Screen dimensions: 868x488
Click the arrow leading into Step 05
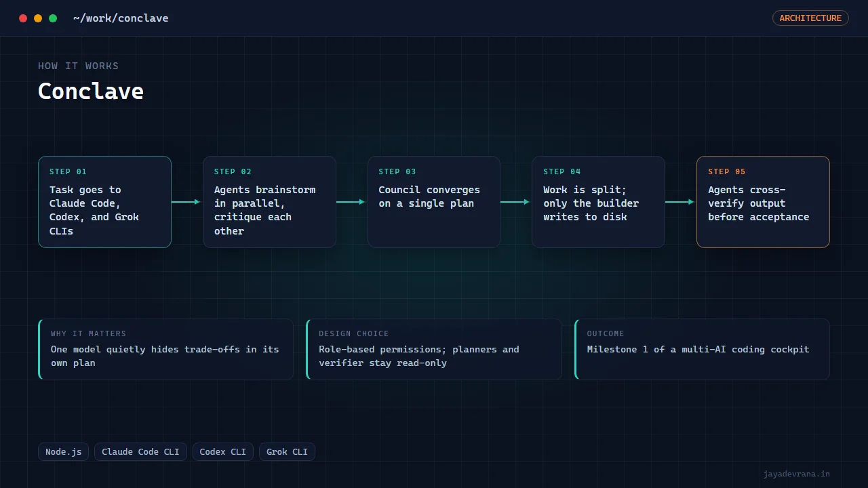pyautogui.click(x=680, y=202)
